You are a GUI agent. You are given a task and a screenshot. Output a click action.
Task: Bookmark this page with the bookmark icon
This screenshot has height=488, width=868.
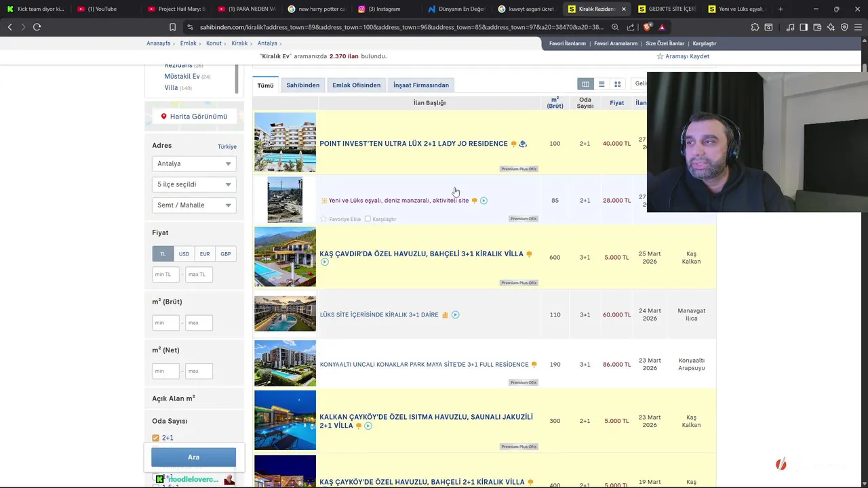coord(172,27)
